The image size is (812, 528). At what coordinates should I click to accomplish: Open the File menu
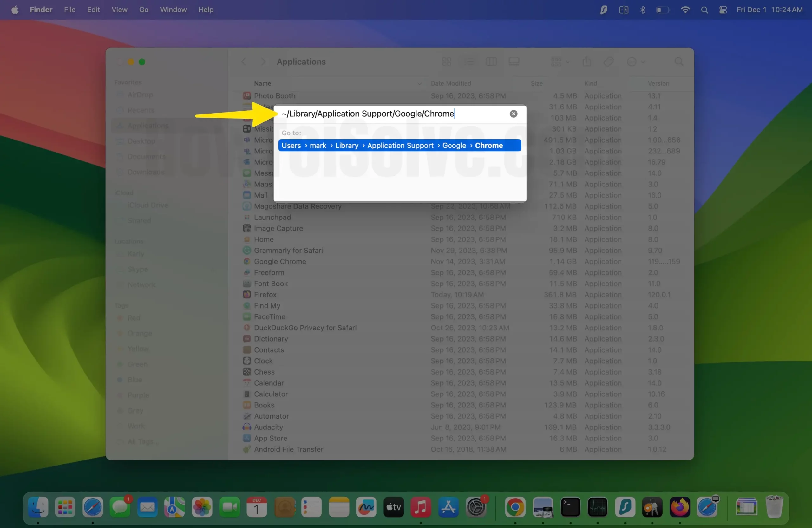[69, 10]
